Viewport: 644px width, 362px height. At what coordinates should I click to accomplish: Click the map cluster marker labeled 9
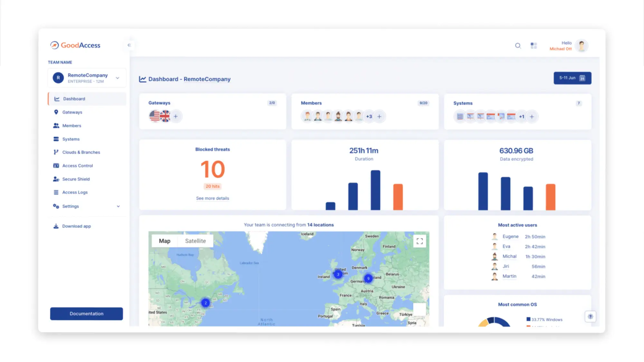(368, 278)
